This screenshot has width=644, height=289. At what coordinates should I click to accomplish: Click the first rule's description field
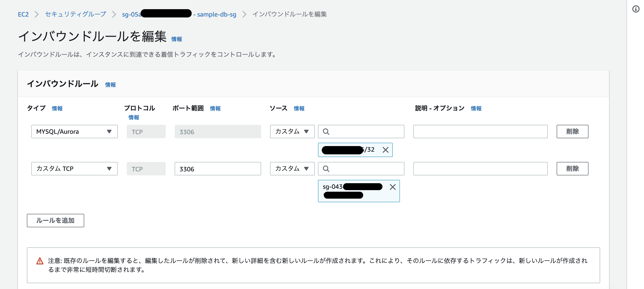click(480, 131)
